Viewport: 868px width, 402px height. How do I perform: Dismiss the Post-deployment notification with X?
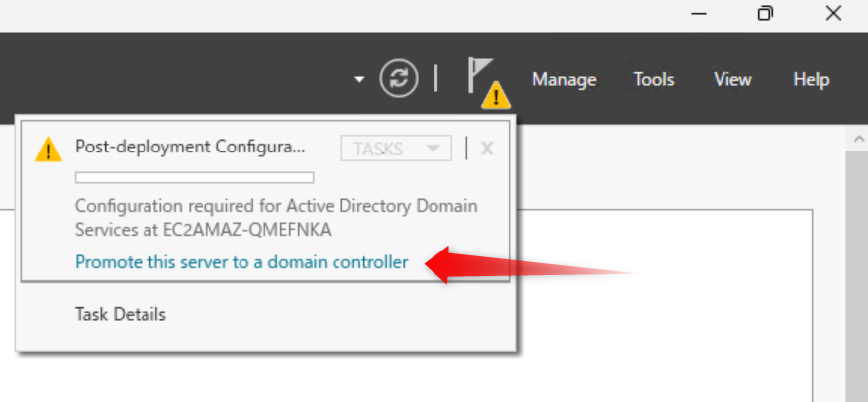pyautogui.click(x=487, y=149)
